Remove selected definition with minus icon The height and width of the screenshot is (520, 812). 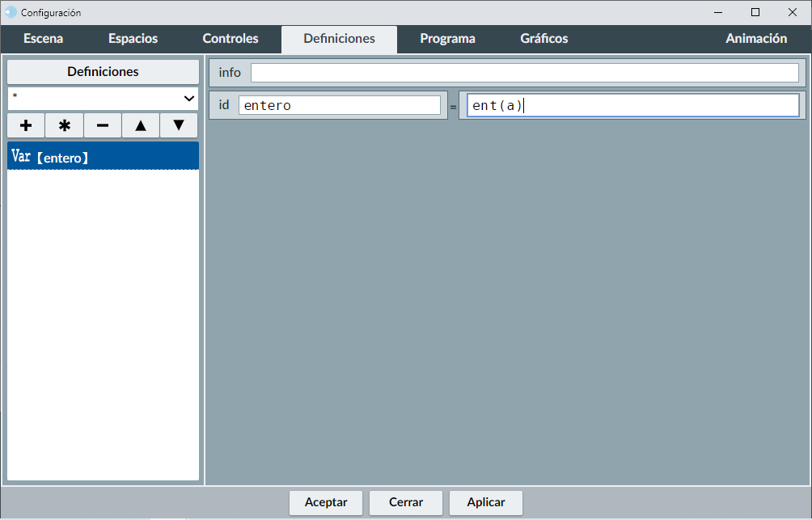(103, 125)
